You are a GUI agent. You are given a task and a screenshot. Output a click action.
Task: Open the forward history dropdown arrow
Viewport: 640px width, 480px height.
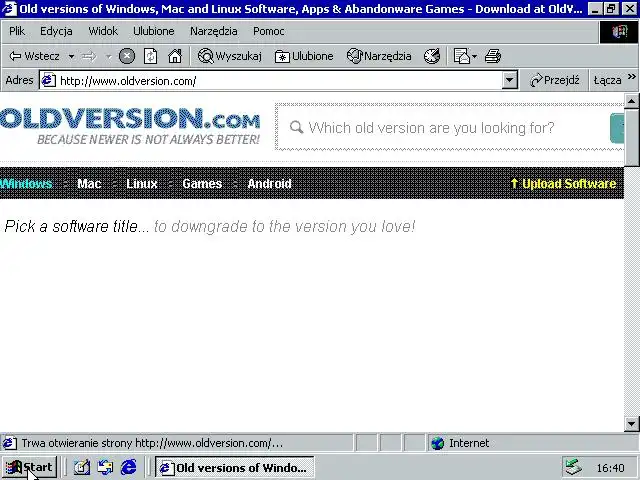(x=109, y=56)
